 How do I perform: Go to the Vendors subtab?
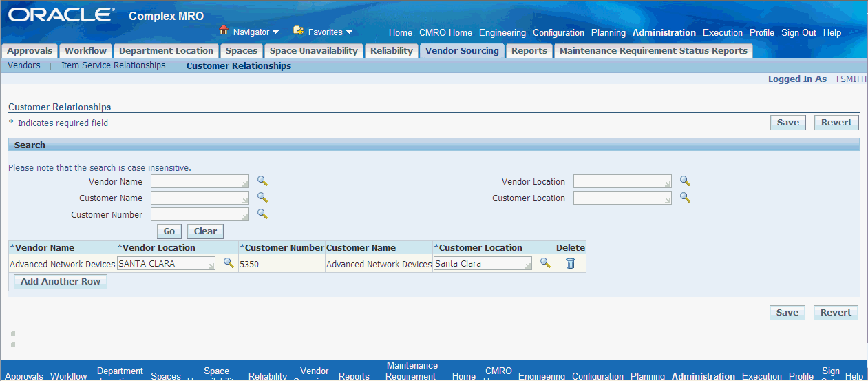pos(24,65)
